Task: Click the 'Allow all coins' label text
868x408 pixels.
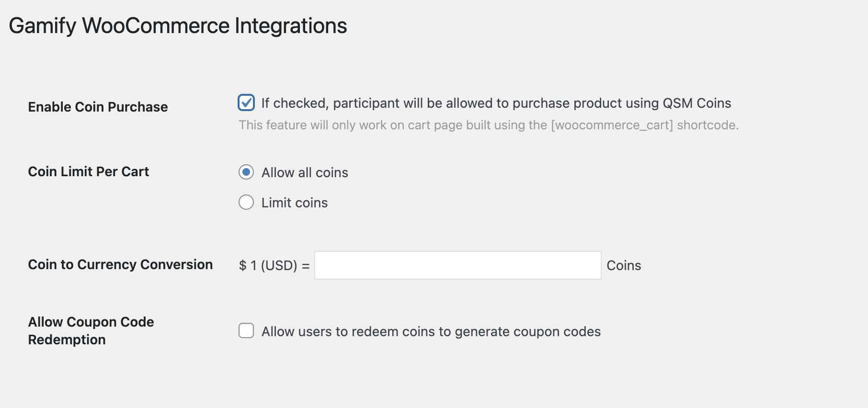Action: [305, 173]
